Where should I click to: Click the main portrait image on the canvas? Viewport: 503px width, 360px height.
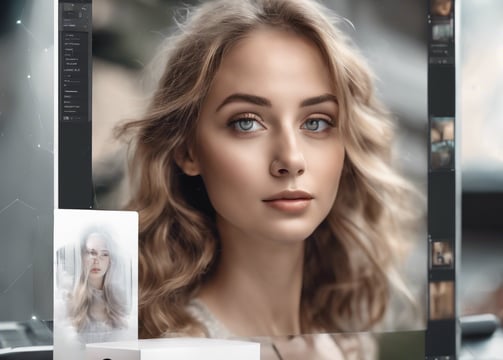coord(260,167)
